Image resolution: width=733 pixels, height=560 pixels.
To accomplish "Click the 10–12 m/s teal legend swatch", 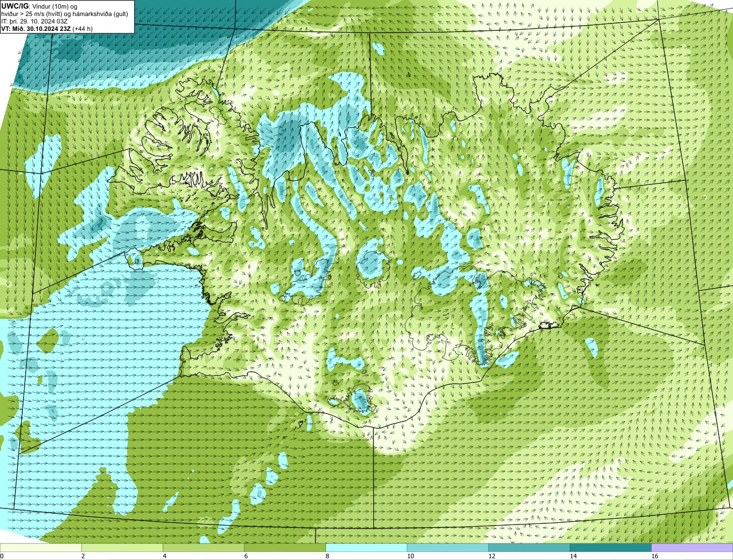I will 448,548.
